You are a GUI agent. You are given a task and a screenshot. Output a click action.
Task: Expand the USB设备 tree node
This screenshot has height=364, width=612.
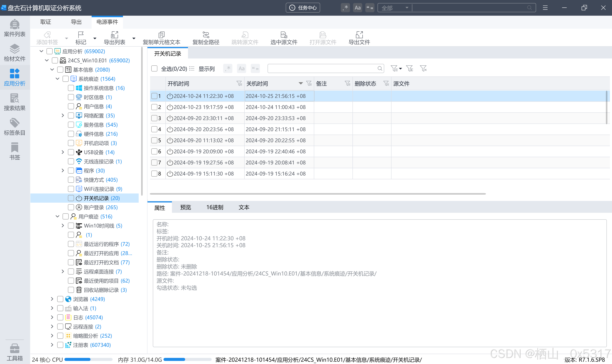tap(63, 152)
